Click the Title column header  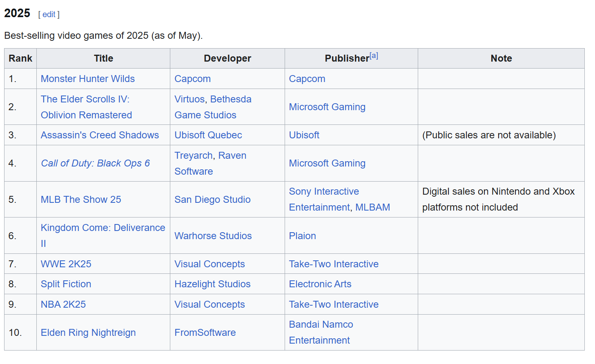(103, 58)
